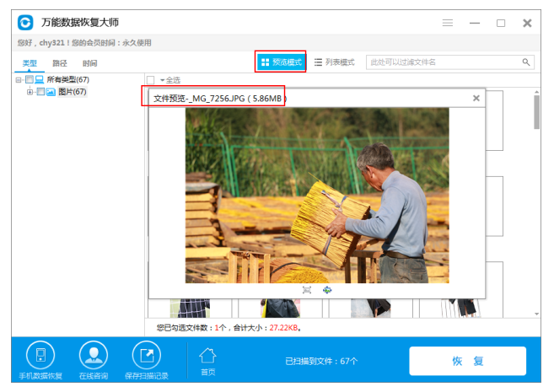Click the scrollbar down arrow
This screenshot has height=392, width=554.
coord(536,314)
